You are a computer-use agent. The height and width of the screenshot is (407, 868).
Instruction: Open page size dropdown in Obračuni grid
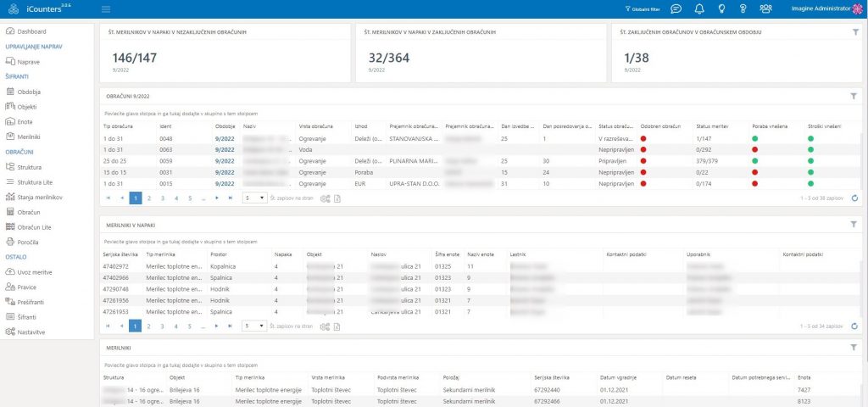pyautogui.click(x=254, y=198)
